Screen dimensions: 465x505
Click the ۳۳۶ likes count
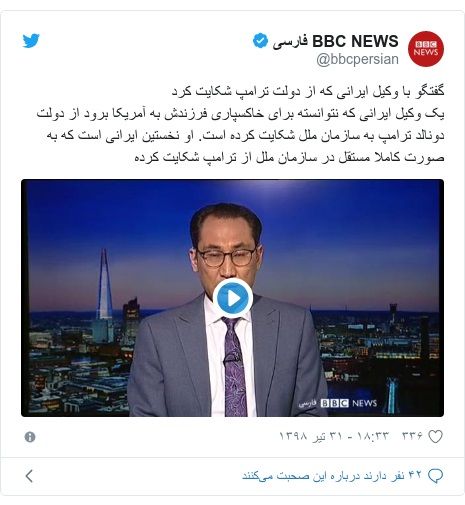pos(412,436)
